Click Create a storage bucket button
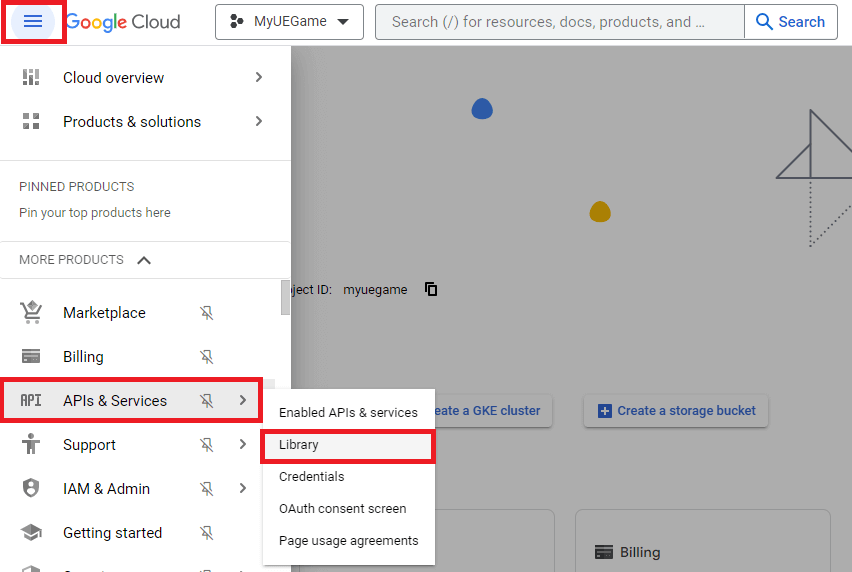This screenshot has width=852, height=572. [676, 411]
